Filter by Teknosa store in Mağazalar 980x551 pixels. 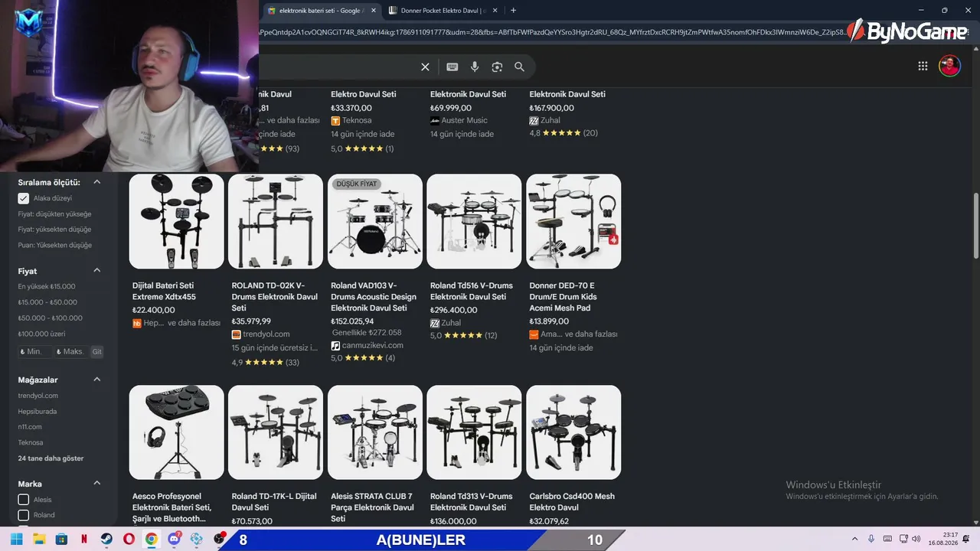(31, 443)
